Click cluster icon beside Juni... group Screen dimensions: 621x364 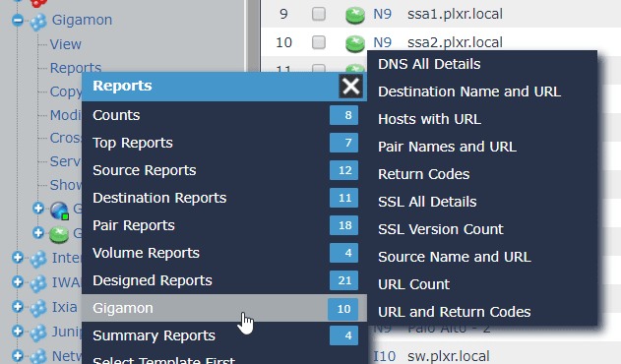click(38, 334)
